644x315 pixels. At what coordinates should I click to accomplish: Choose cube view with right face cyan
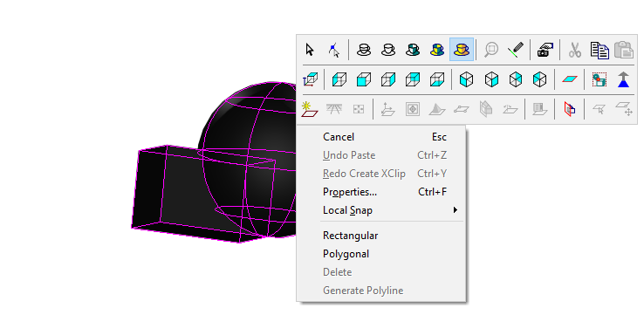(x=388, y=79)
